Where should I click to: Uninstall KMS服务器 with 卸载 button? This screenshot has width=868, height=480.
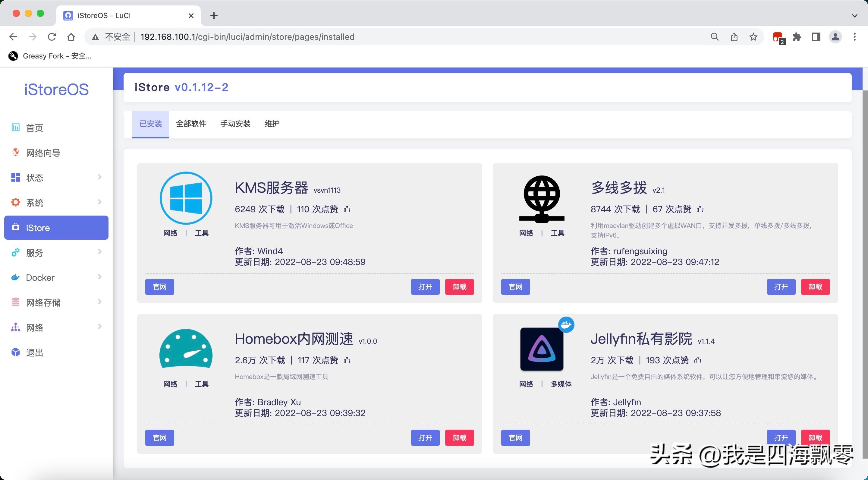coord(459,287)
